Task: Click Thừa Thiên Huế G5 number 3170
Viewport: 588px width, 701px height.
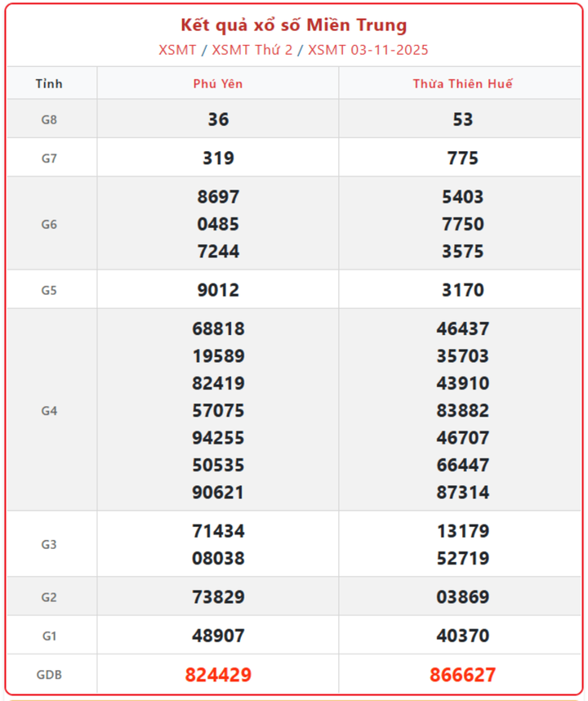Action: [x=462, y=290]
